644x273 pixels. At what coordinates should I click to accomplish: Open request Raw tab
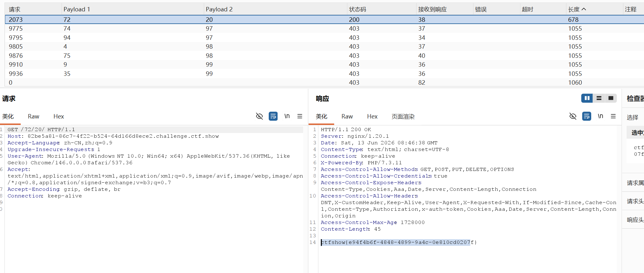34,117
